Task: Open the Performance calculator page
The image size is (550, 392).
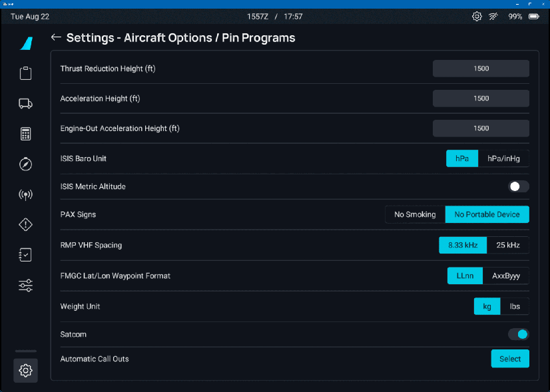Action: [x=25, y=134]
